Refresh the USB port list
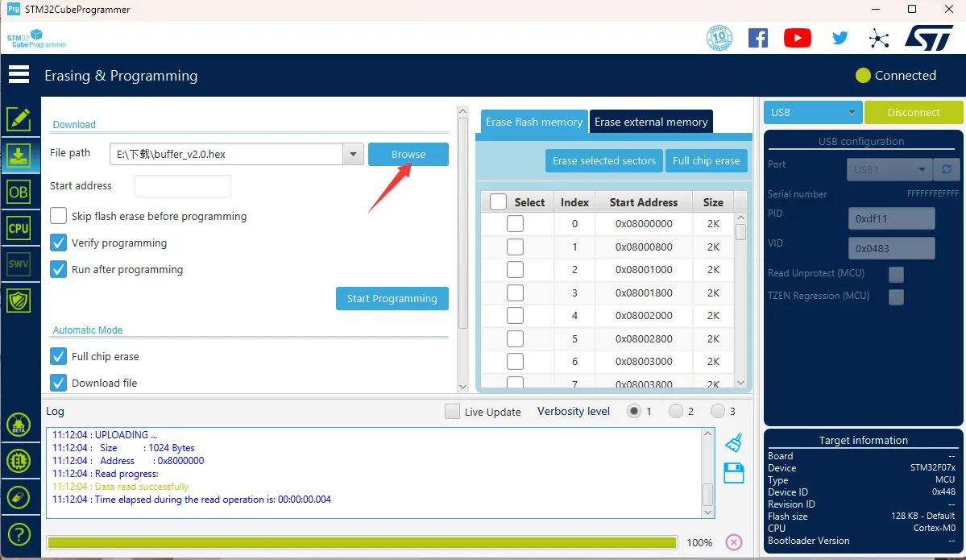 pyautogui.click(x=946, y=169)
